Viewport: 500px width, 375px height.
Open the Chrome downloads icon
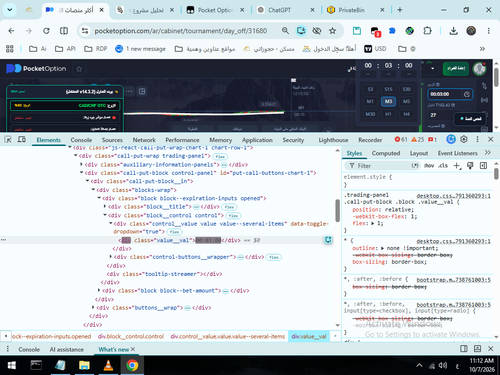pyautogui.click(x=453, y=31)
